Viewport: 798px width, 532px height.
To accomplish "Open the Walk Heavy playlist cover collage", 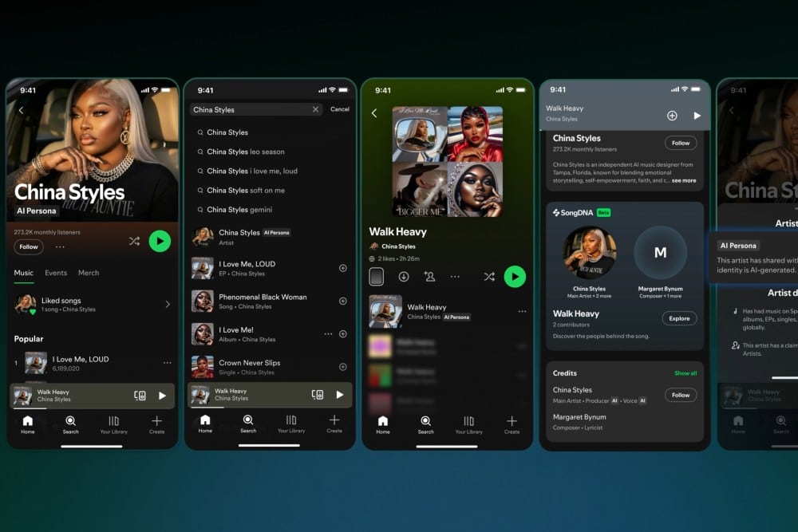I will click(x=448, y=162).
